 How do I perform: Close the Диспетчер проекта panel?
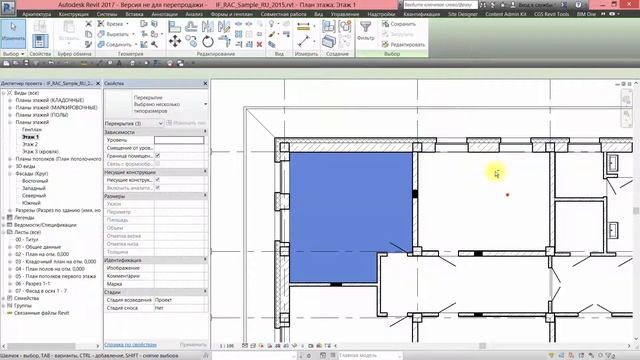point(98,83)
